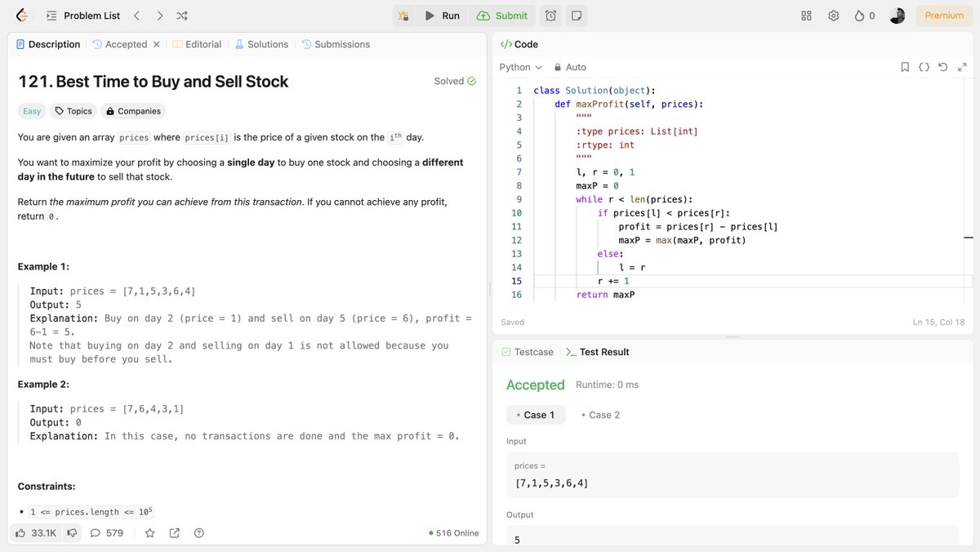This screenshot has width=980, height=552.
Task: Bookmark the code with bookmark icon
Action: [905, 67]
